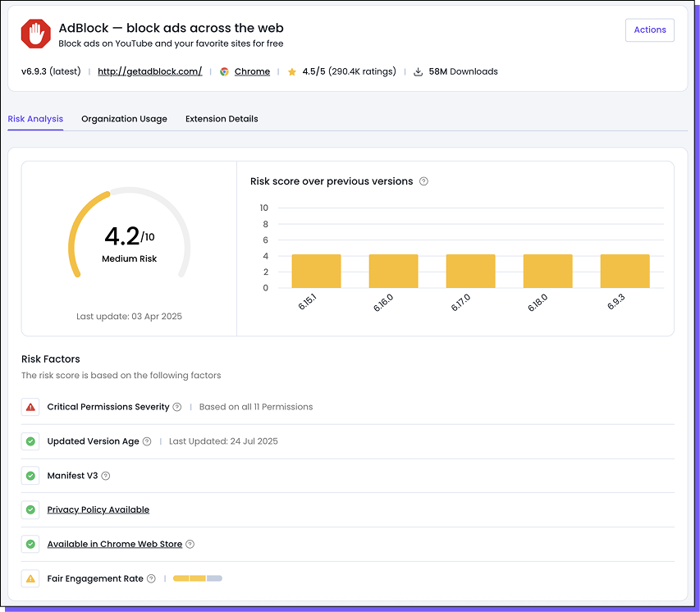Click help icon next to Available in Chrome Web Store
Viewport: 700px width, 612px height.
[x=190, y=544]
